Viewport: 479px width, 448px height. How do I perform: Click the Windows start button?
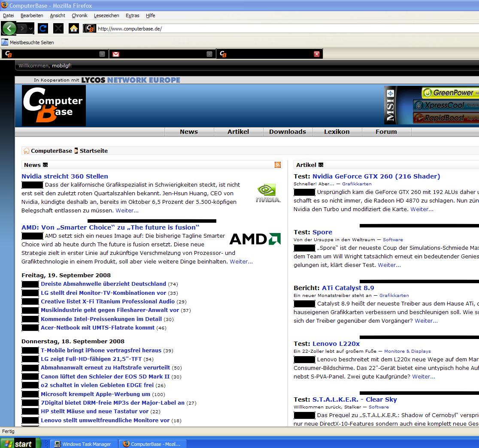(21, 443)
